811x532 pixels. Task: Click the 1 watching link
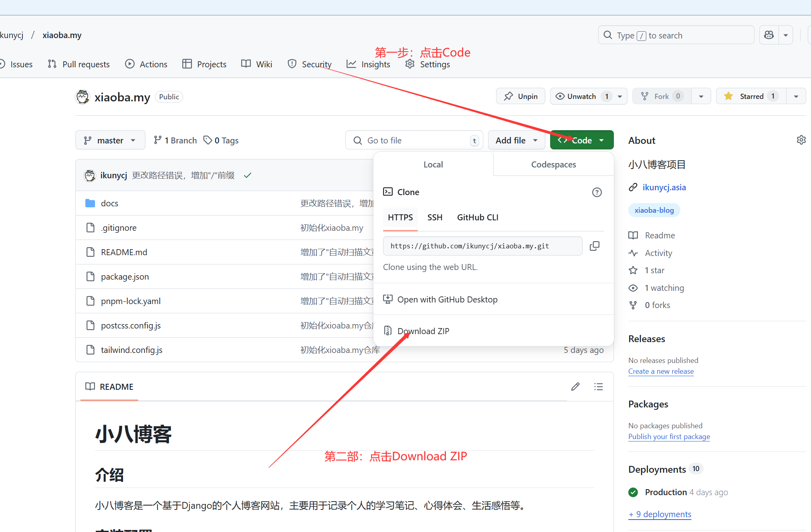click(x=664, y=288)
